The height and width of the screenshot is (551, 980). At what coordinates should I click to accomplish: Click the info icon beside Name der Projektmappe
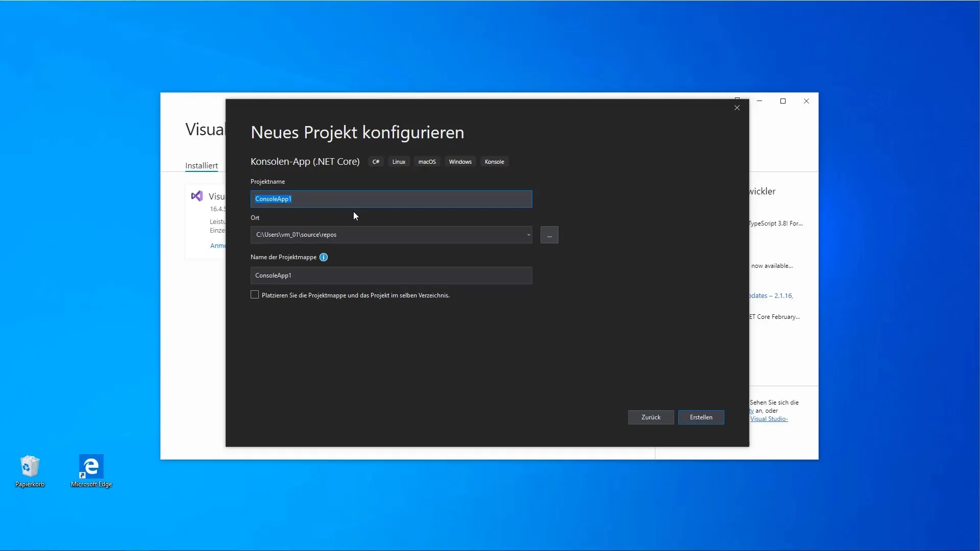pos(324,257)
